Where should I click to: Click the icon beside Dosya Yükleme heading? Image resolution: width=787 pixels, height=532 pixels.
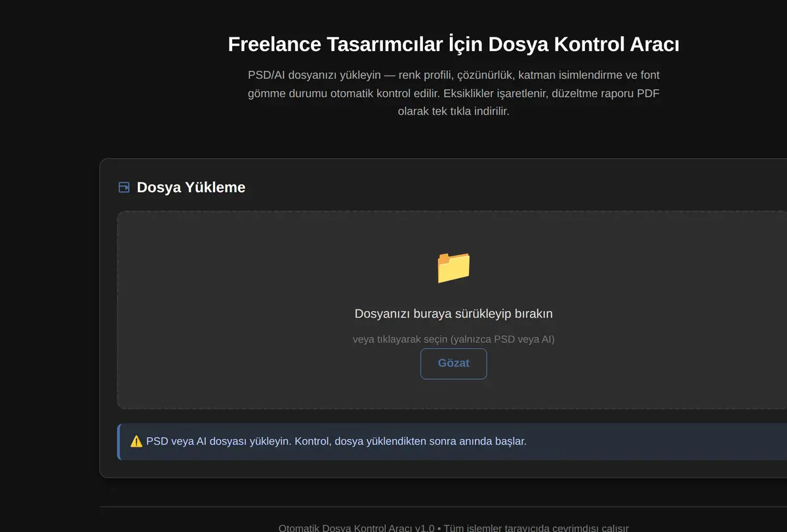(124, 188)
